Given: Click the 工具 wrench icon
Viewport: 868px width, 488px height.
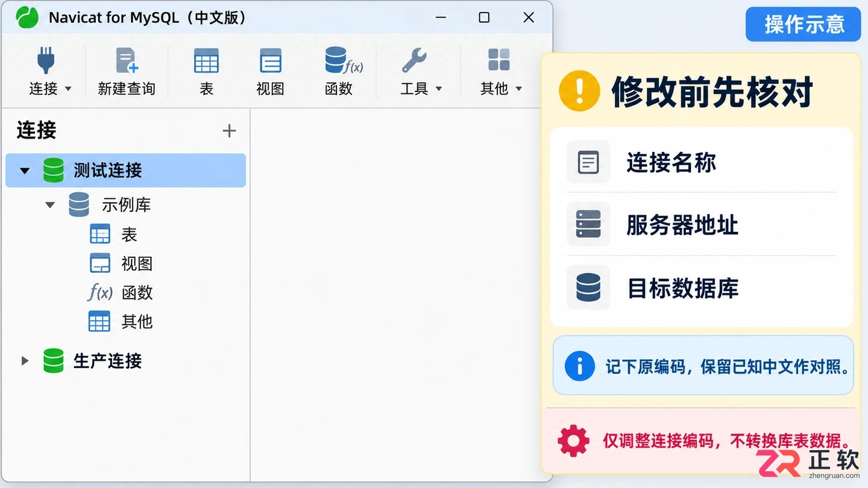Looking at the screenshot, I should click(414, 60).
